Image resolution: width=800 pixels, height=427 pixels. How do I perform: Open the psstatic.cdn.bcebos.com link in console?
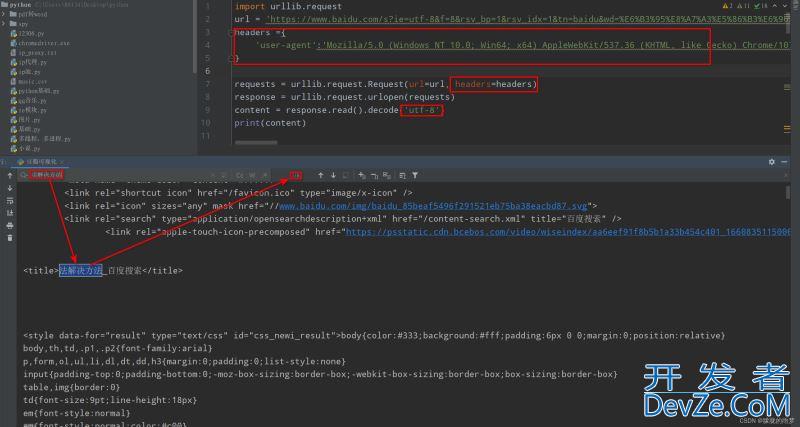[x=568, y=232]
